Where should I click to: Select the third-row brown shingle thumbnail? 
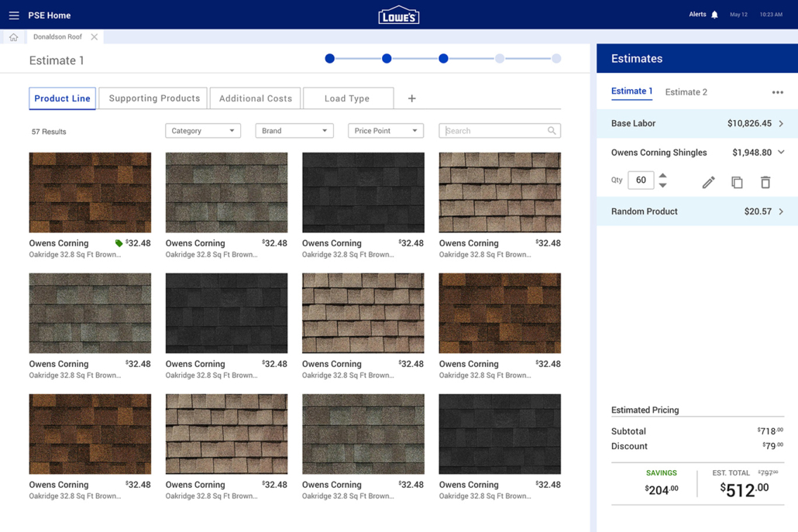click(90, 434)
